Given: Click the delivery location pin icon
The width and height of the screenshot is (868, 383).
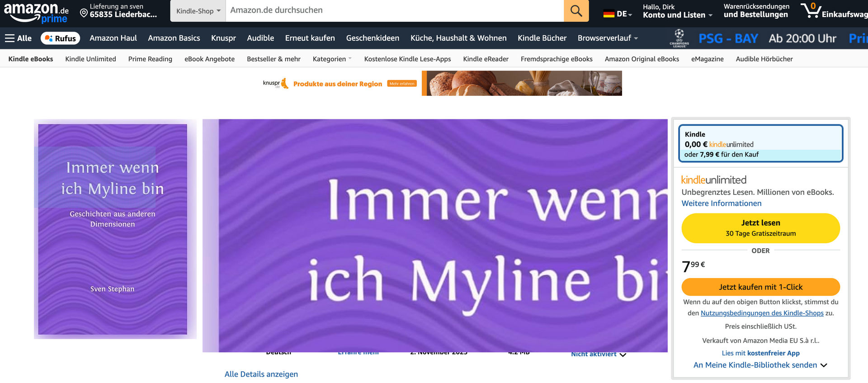Looking at the screenshot, I should 84,14.
